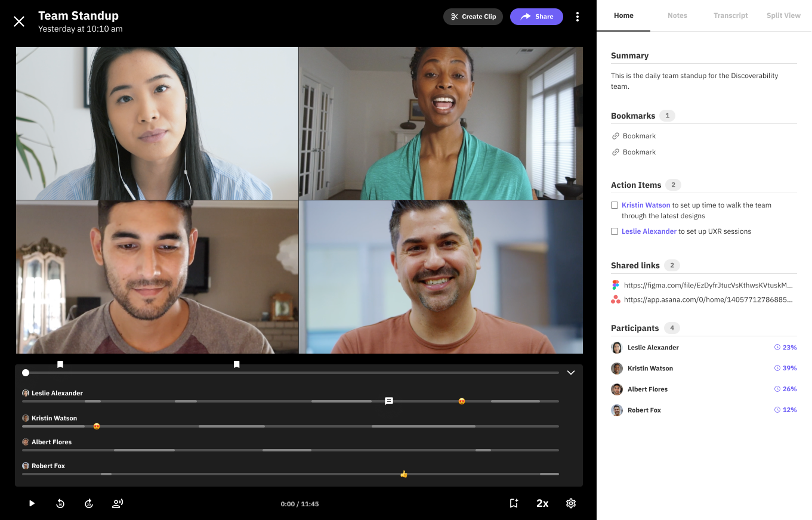Collapse the speaker timeline panel
The width and height of the screenshot is (812, 520).
point(571,373)
